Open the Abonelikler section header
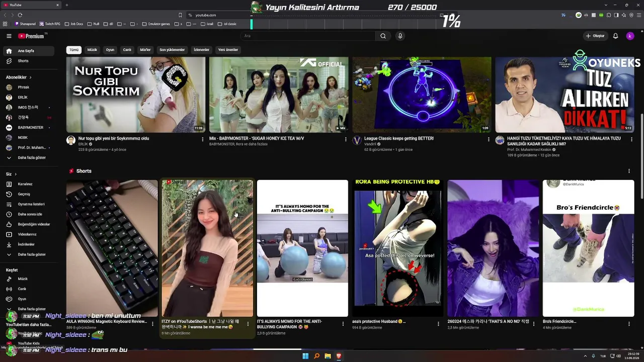Viewport: 644px width, 362px height. [x=19, y=77]
